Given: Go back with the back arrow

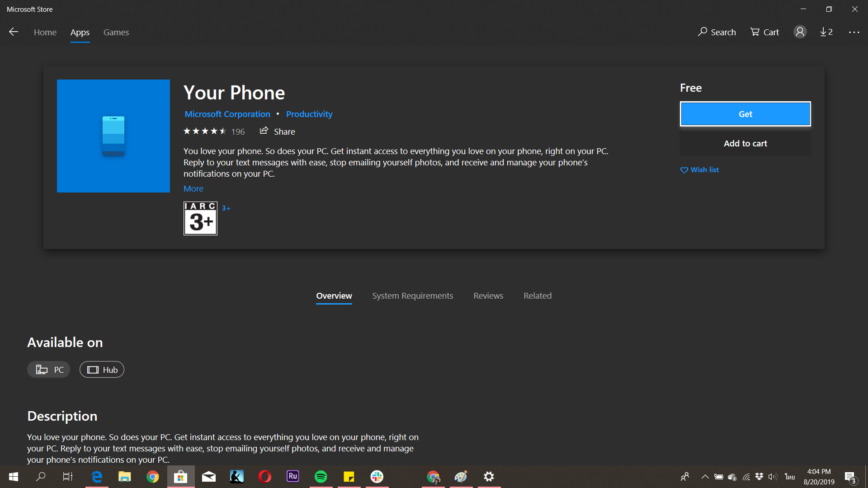Looking at the screenshot, I should pos(14,32).
